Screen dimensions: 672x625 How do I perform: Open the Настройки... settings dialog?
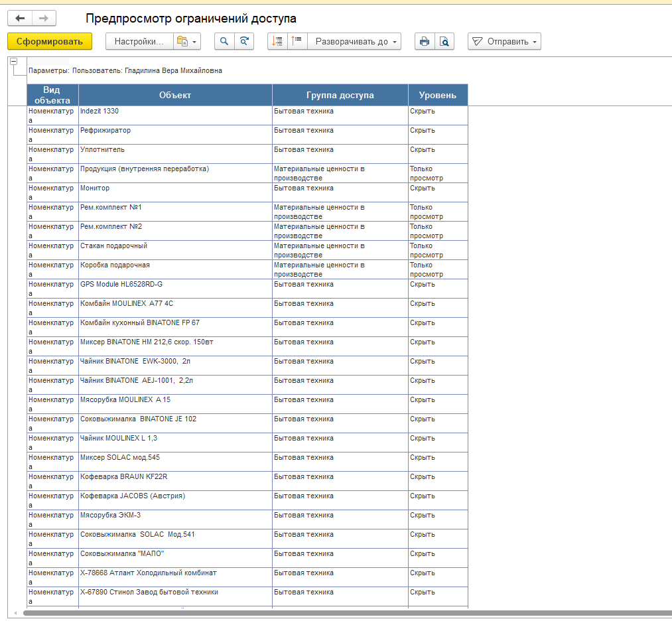pyautogui.click(x=139, y=42)
